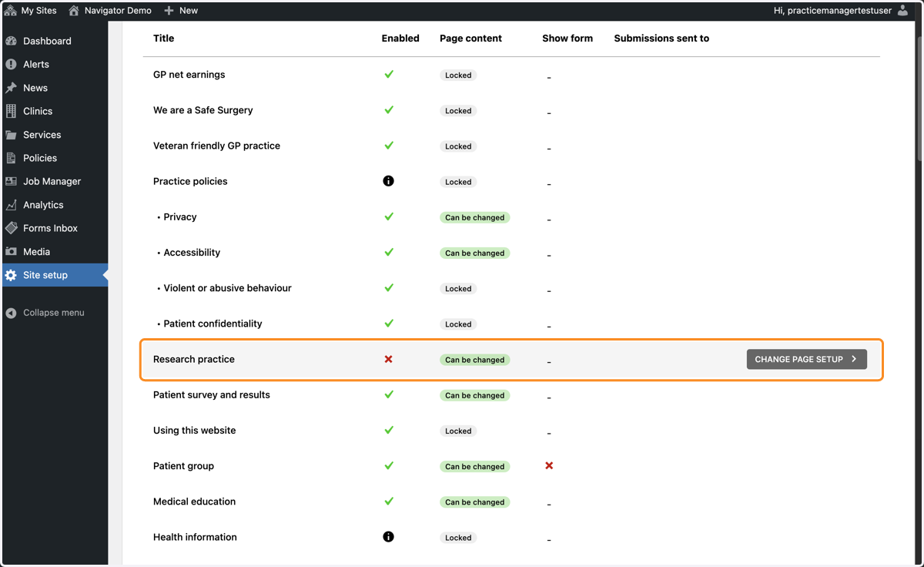Click the Policies document icon
924x567 pixels.
(11, 158)
